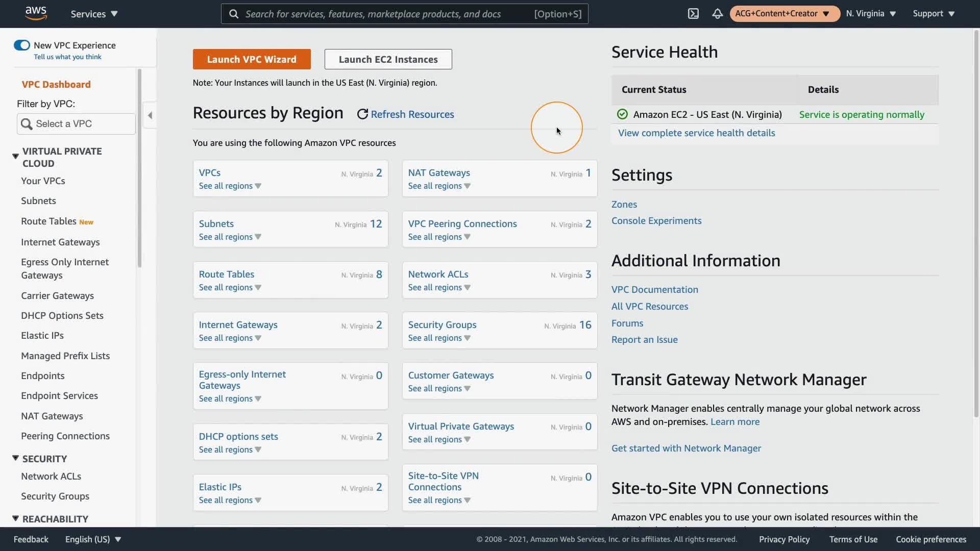This screenshot has height=551, width=980.
Task: Collapse the Virtual Private Cloud section
Action: [x=15, y=156]
